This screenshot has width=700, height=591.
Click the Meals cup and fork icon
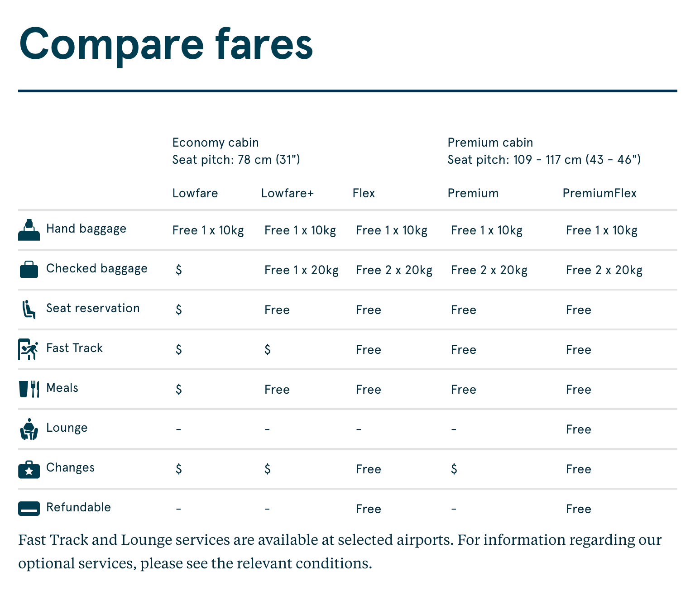pos(29,389)
